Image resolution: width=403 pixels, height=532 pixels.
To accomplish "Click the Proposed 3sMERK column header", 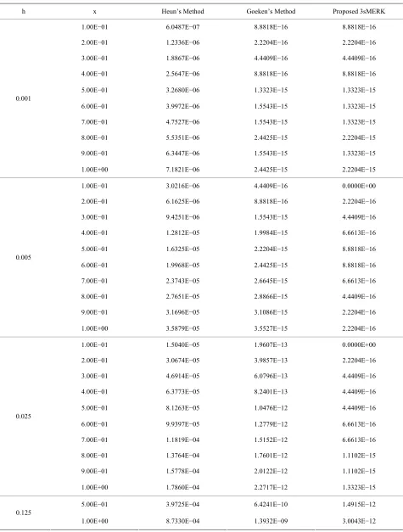I will pyautogui.click(x=359, y=12).
